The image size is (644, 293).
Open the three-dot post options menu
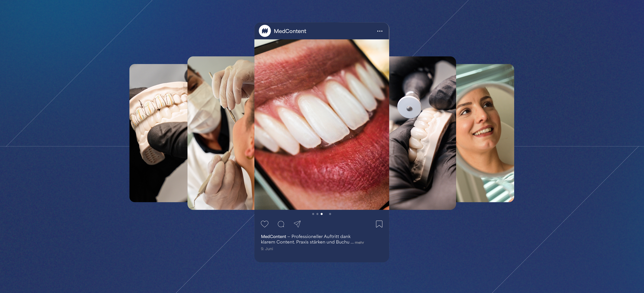tap(380, 31)
